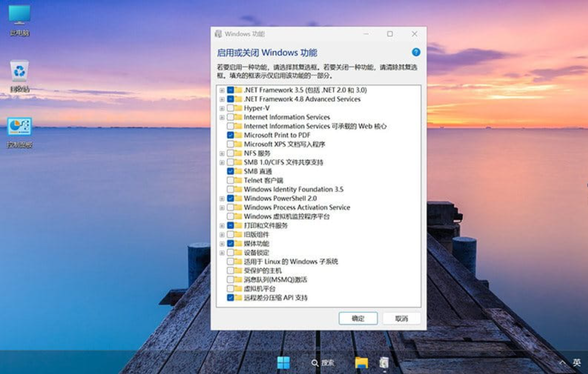The width and height of the screenshot is (588, 374).
Task: Click folder icon beside 远程差分压缩 API 支持
Action: [x=238, y=297]
